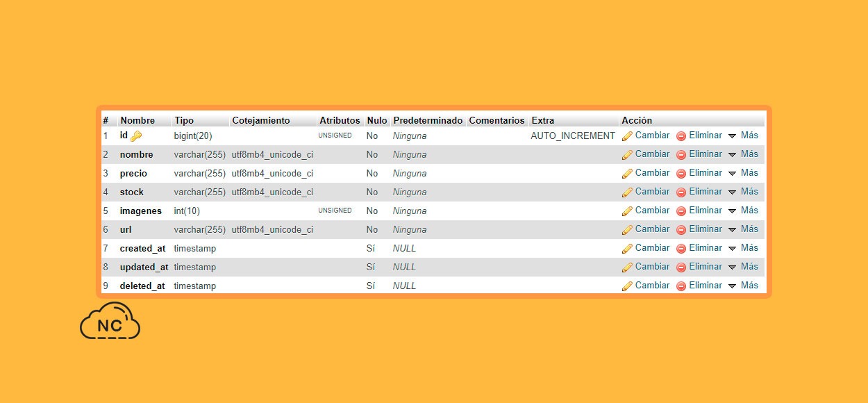Expand the Más menu for imagenes column
868x403 pixels.
pyautogui.click(x=743, y=211)
